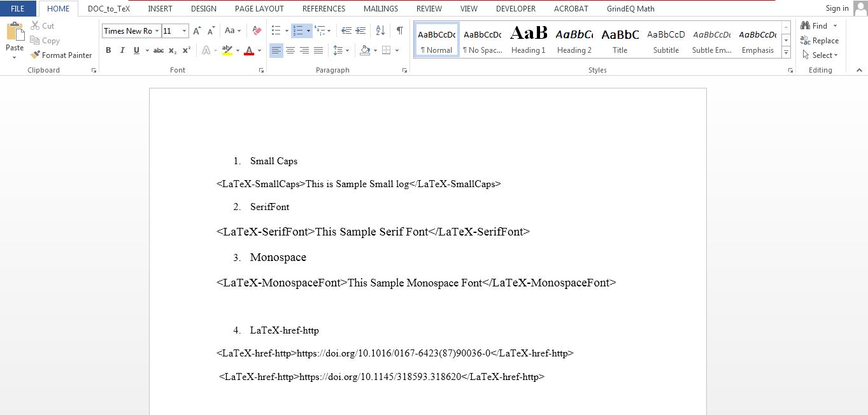Click the 'Monospace' list item text
Screen dimensions: 868x415
coord(278,257)
